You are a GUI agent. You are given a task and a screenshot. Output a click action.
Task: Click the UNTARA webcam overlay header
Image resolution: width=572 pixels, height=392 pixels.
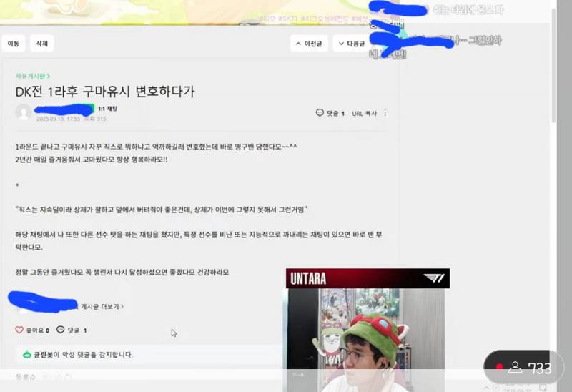pyautogui.click(x=368, y=278)
